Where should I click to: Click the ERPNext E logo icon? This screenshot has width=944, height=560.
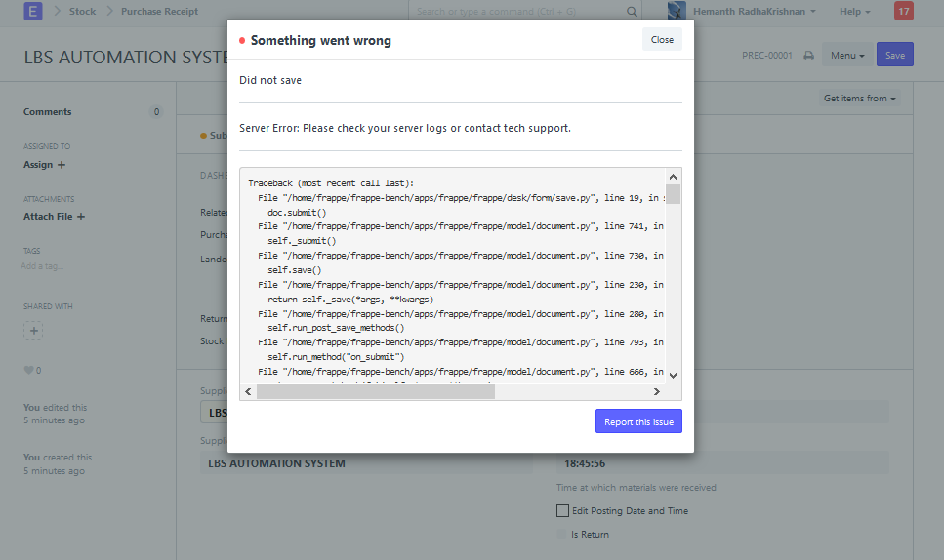click(x=33, y=11)
